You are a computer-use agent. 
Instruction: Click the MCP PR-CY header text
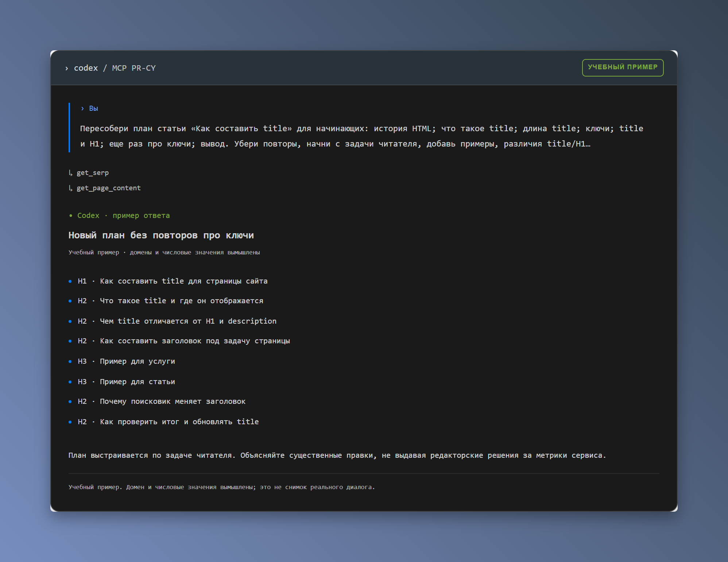pyautogui.click(x=134, y=68)
